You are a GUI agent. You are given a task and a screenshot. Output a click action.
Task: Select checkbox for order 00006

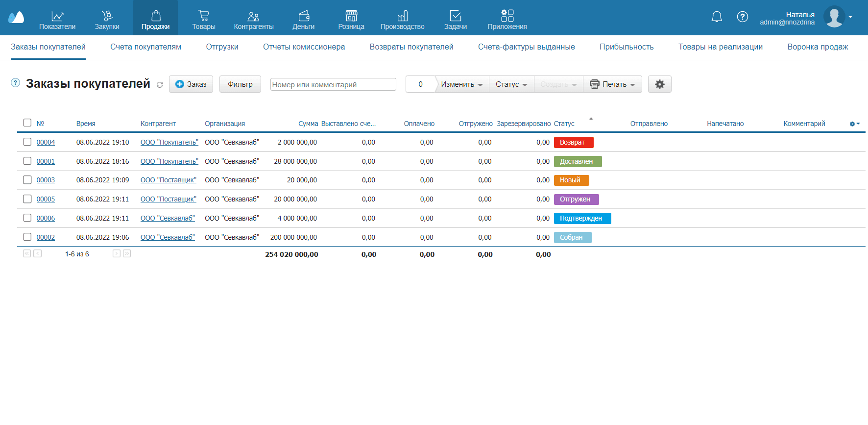tap(27, 218)
